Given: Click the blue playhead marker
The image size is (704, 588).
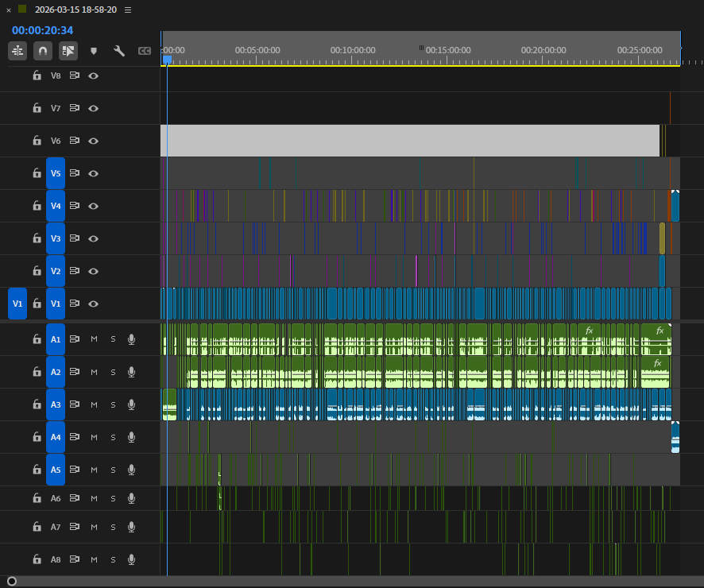Looking at the screenshot, I should tap(167, 60).
